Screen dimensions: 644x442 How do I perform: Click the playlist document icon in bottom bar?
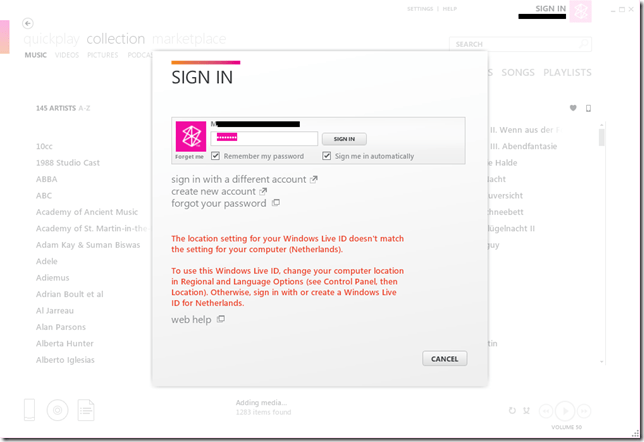(86, 409)
